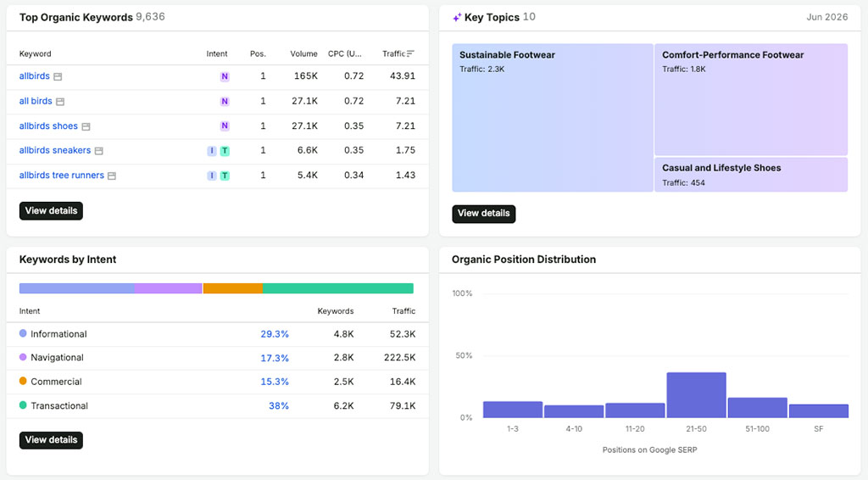Click the 222.5K Navigational traffic value
This screenshot has width=868, height=480.
[400, 358]
